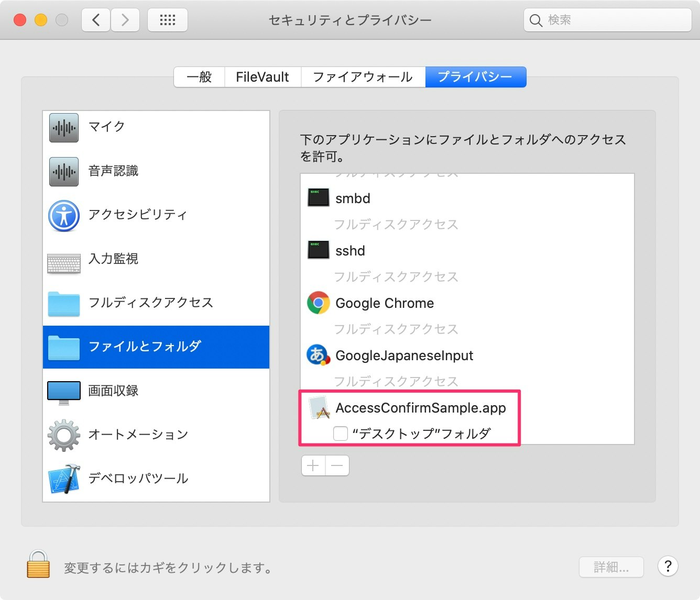Select マイク in the privacy list
Image resolution: width=700 pixels, height=600 pixels.
click(156, 127)
